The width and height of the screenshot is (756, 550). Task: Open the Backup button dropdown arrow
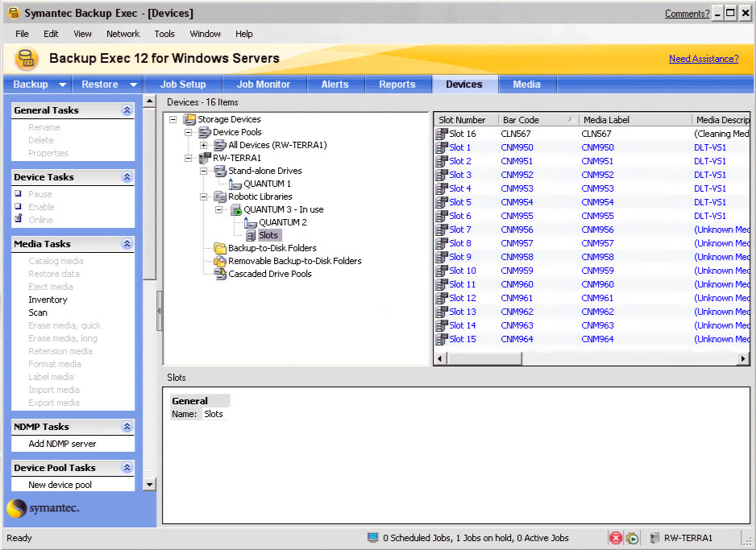point(62,85)
